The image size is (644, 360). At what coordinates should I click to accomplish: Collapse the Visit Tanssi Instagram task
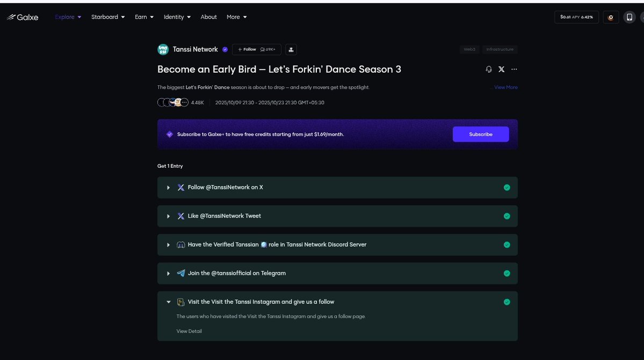coord(169,302)
